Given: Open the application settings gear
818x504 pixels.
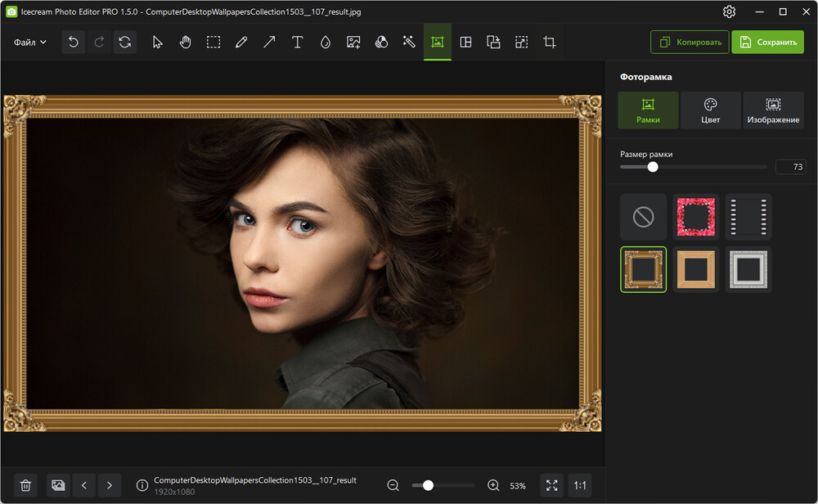Looking at the screenshot, I should [x=729, y=11].
